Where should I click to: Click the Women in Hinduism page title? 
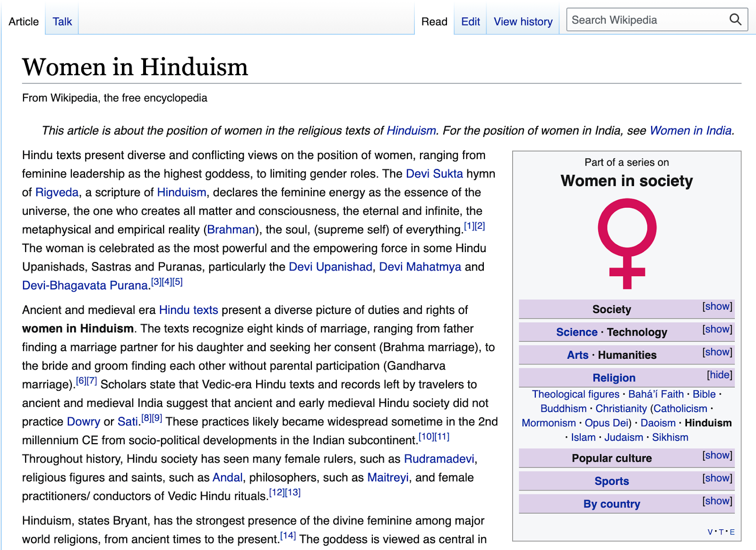click(135, 67)
